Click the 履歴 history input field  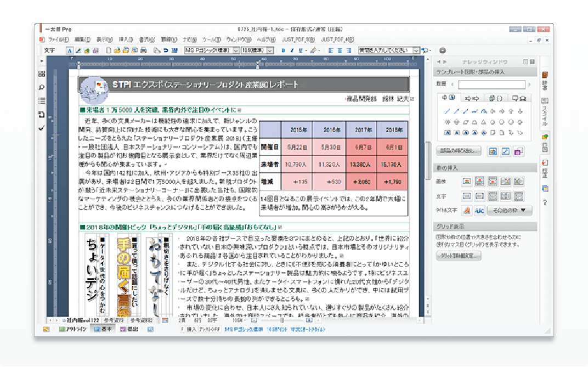[x=491, y=84]
